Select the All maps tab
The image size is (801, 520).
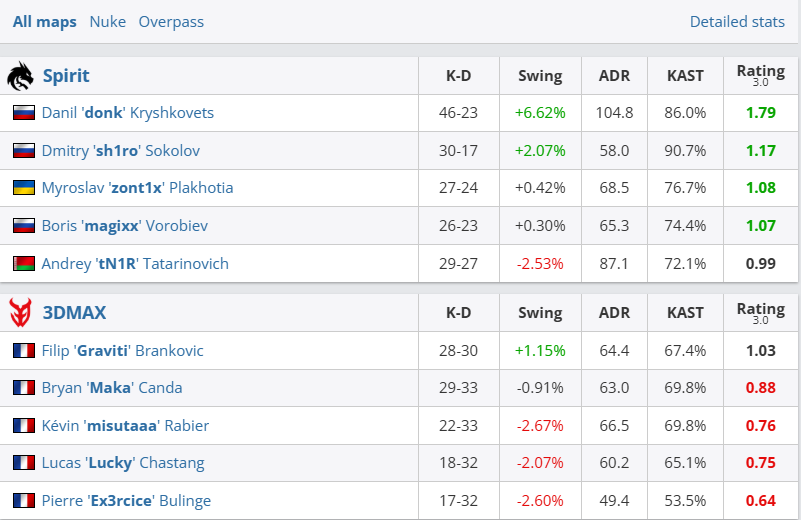[x=44, y=21]
